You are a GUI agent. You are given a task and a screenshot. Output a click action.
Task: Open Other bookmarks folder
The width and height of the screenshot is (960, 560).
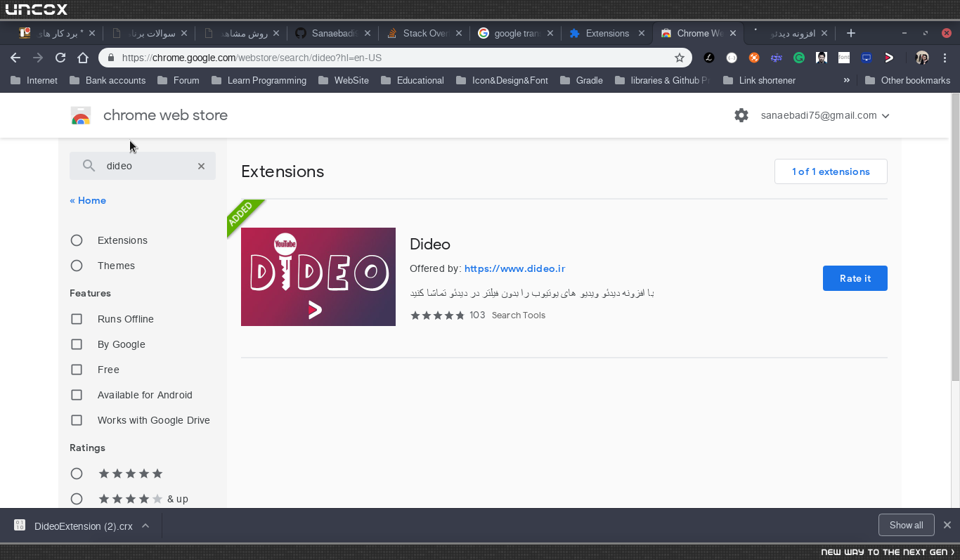point(907,80)
